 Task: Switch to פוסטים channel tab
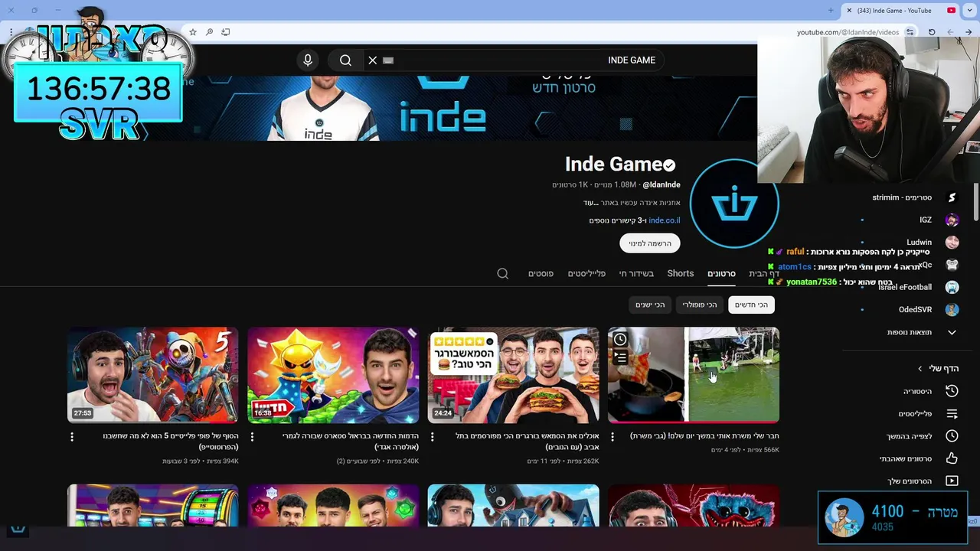click(541, 273)
